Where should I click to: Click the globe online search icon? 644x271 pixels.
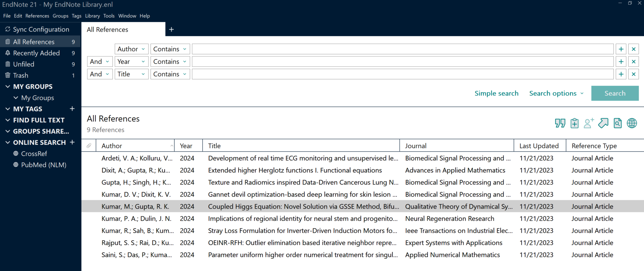632,123
